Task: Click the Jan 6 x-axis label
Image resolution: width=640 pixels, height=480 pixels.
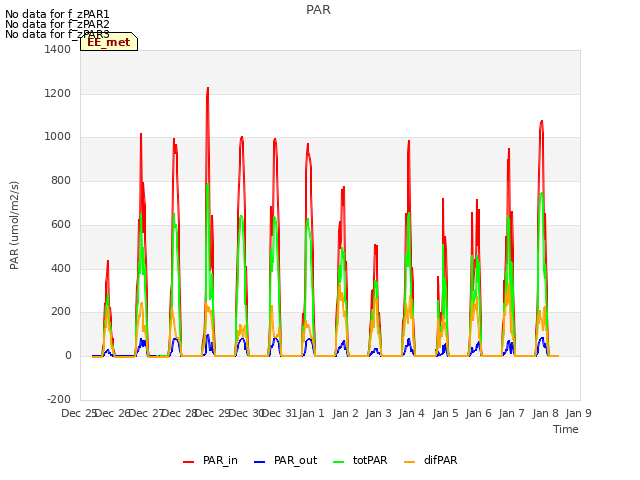Action: (x=478, y=413)
